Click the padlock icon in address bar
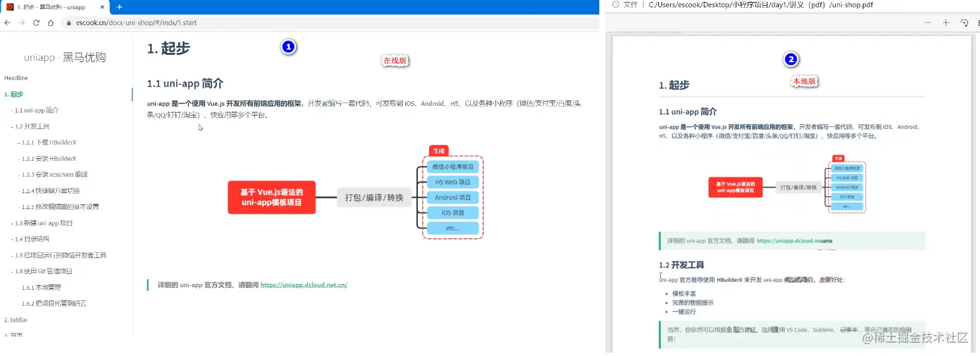Image resolution: width=980 pixels, height=356 pixels. tap(68, 22)
